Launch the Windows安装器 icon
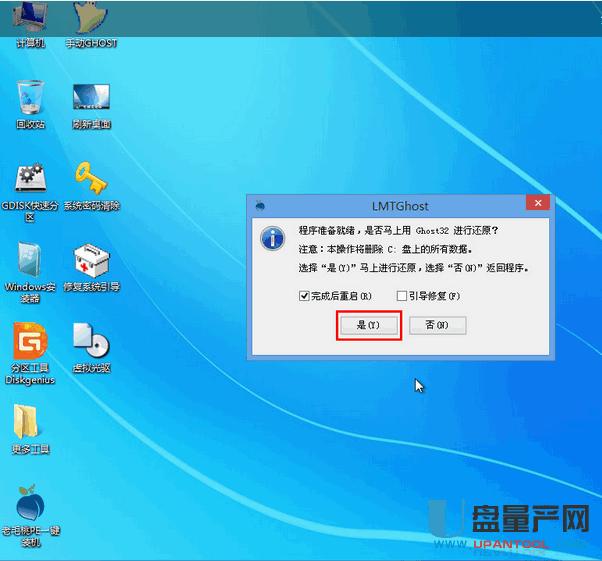The image size is (602, 561). click(x=30, y=260)
